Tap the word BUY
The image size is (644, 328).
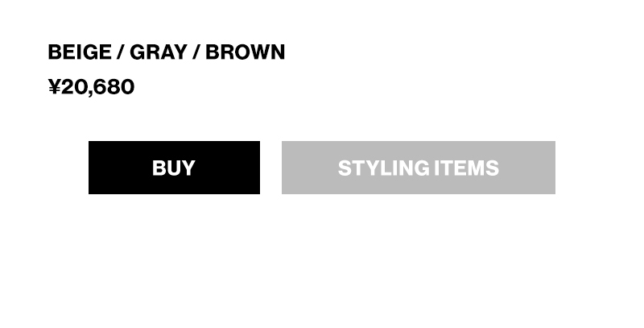coord(174,168)
